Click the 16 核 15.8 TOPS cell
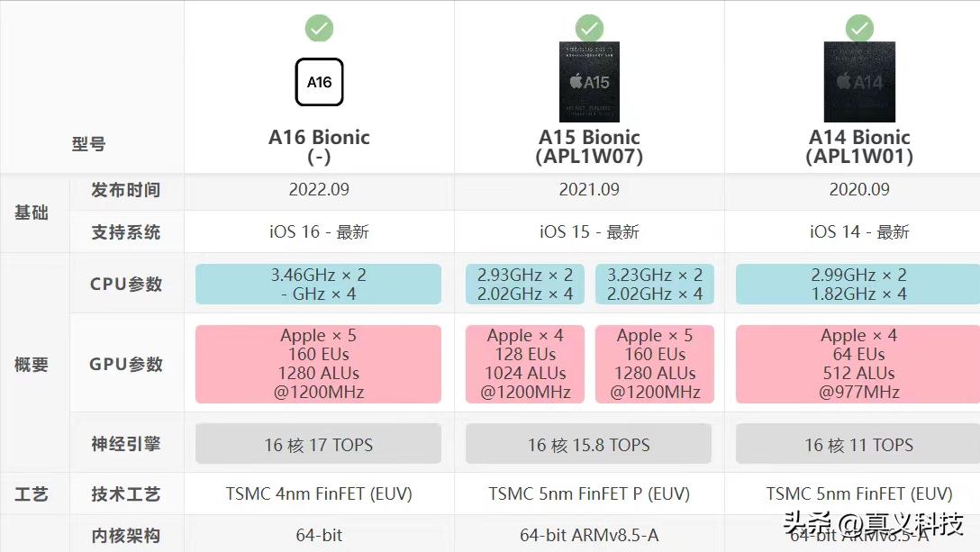980x552 pixels. (588, 445)
